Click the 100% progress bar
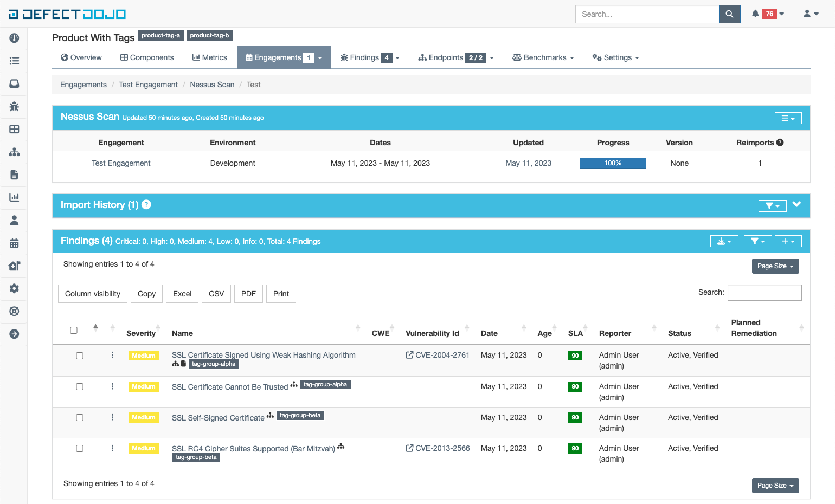This screenshot has width=835, height=504. tap(613, 163)
